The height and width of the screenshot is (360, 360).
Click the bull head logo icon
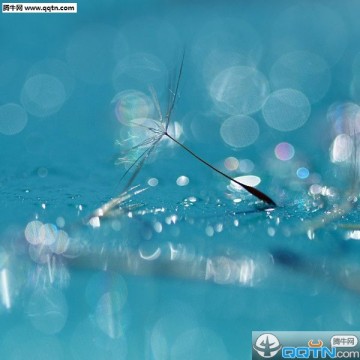point(268,346)
